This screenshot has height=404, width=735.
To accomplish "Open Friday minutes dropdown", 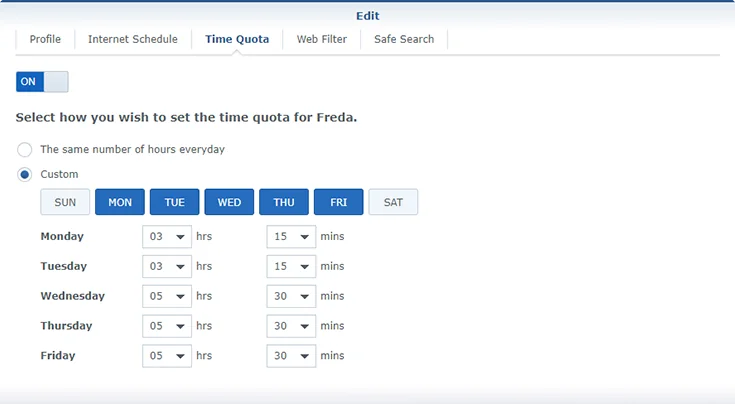I will pos(291,356).
